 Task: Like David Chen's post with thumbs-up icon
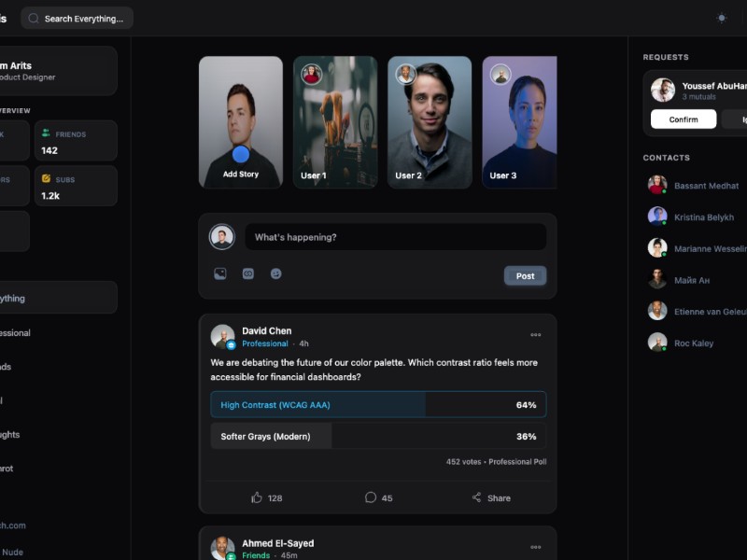[x=257, y=497]
